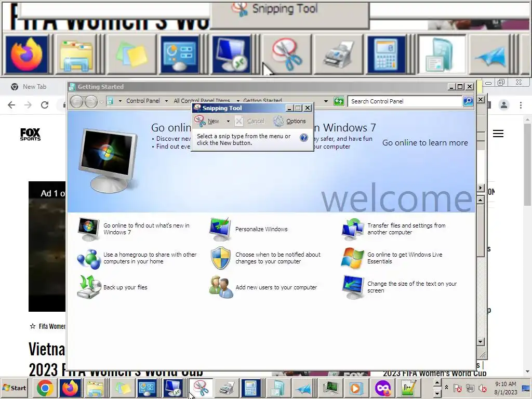Viewport: 532px width, 399px height.
Task: Click Change the size of the text text
Action: point(412,287)
